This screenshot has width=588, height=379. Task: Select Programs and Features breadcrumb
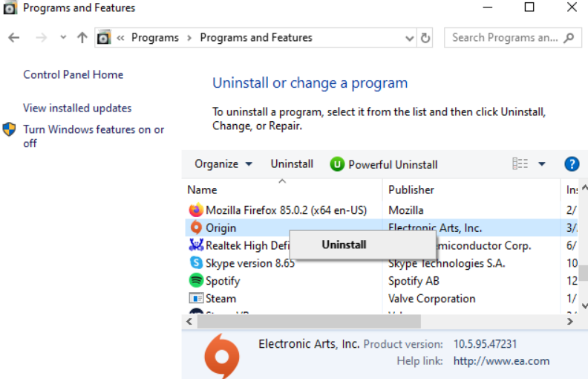(x=256, y=37)
